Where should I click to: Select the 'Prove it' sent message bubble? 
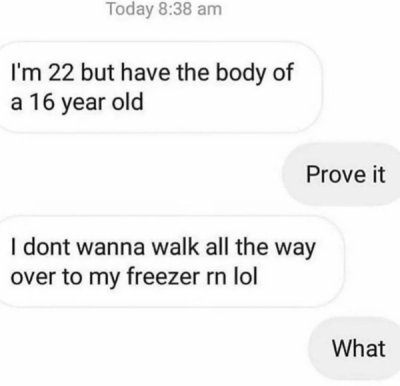coord(342,174)
